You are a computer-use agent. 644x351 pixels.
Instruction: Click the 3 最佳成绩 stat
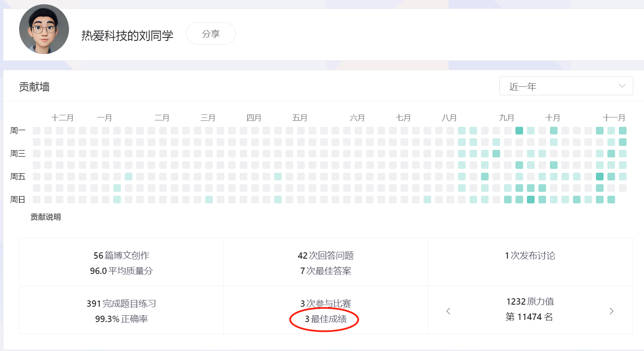[x=326, y=319]
